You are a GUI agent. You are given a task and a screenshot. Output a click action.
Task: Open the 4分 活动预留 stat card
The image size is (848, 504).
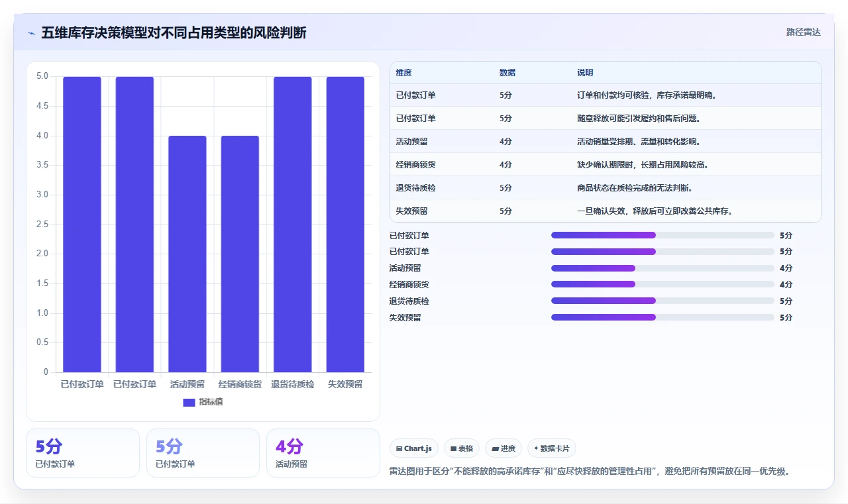point(323,453)
